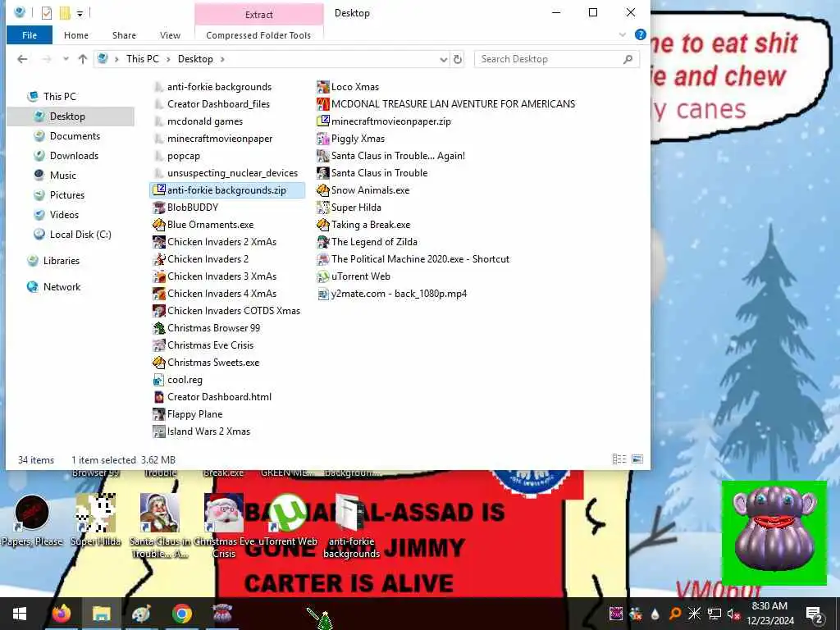Select the Christmas Sweets.exe icon
The height and width of the screenshot is (630, 840).
(158, 362)
